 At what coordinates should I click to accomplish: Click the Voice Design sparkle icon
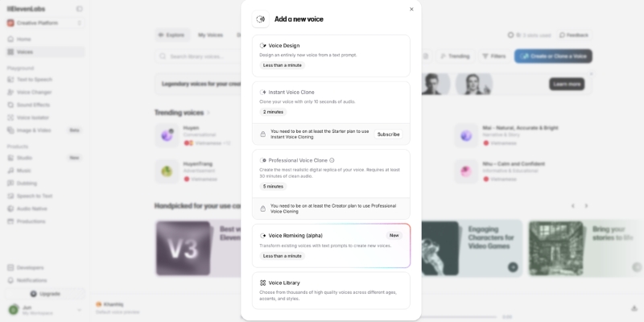click(263, 46)
